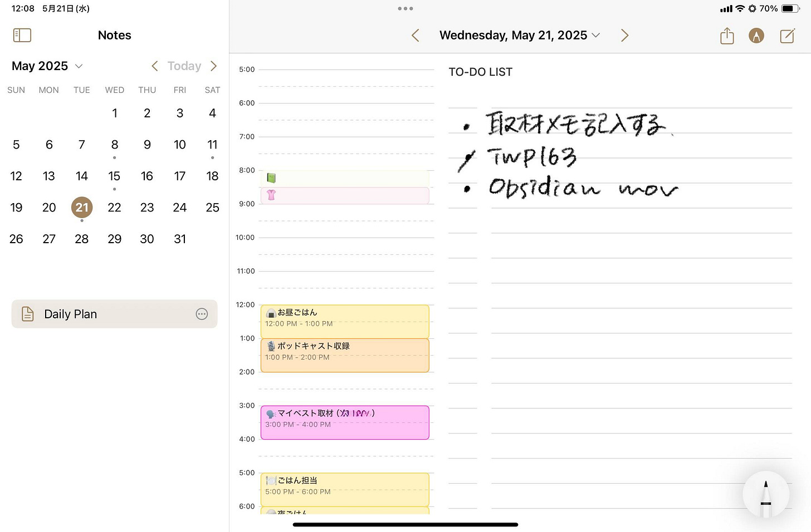
Task: Go to next day with right chevron
Action: tap(624, 36)
